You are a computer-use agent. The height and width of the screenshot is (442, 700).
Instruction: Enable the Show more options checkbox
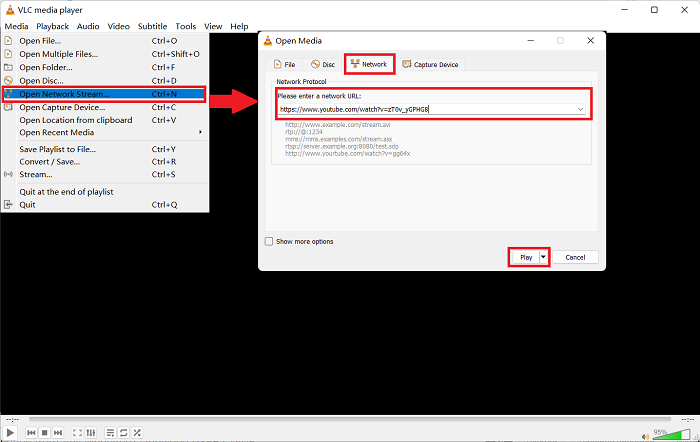pos(269,242)
